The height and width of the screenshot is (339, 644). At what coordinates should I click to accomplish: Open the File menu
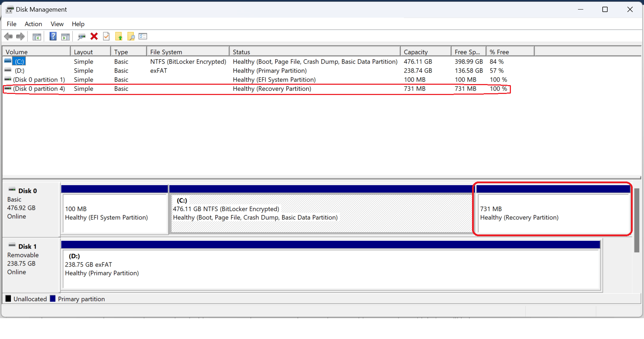[x=12, y=24]
